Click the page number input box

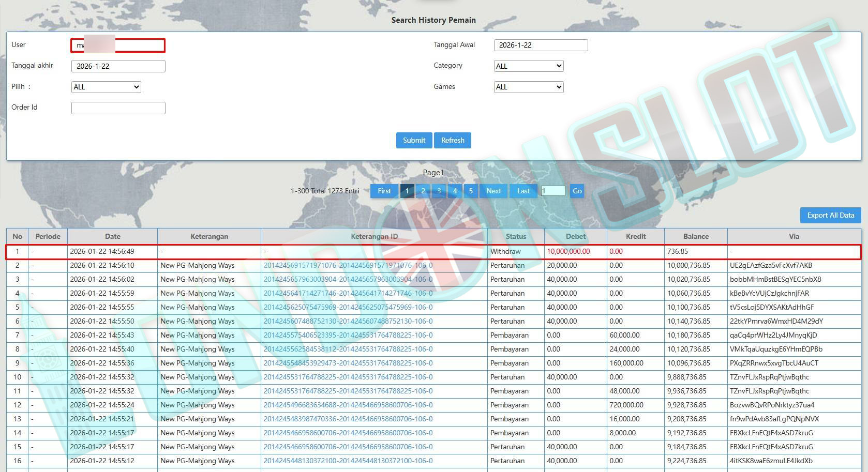[553, 191]
